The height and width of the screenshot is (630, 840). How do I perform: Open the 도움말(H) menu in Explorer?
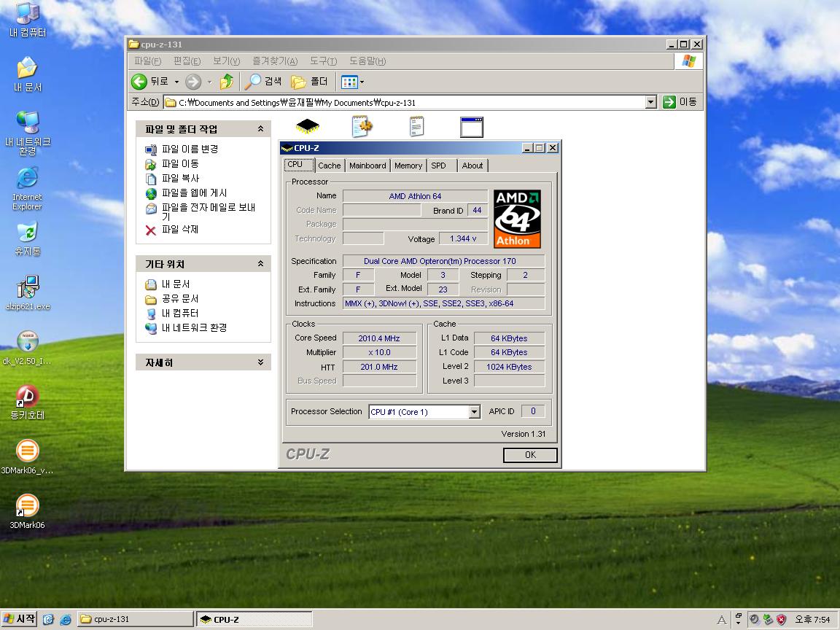[x=367, y=61]
